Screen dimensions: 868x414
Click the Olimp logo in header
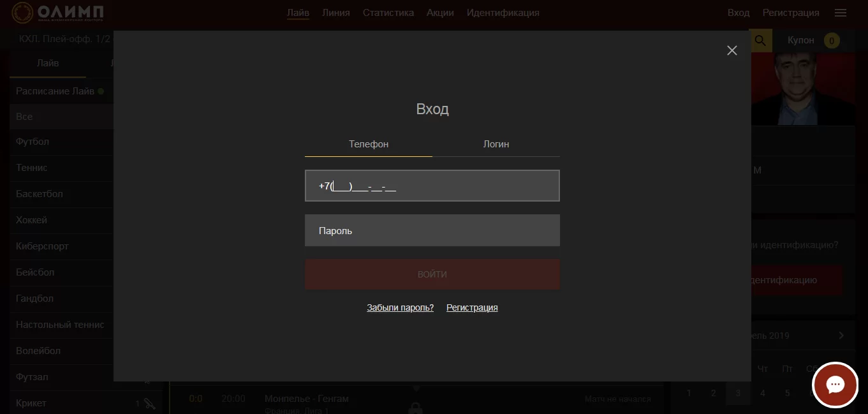(58, 13)
